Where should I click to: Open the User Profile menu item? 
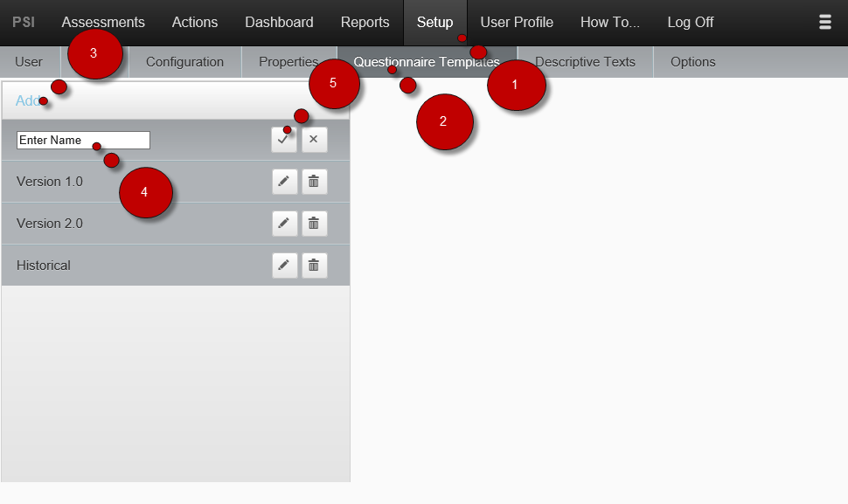click(x=517, y=22)
